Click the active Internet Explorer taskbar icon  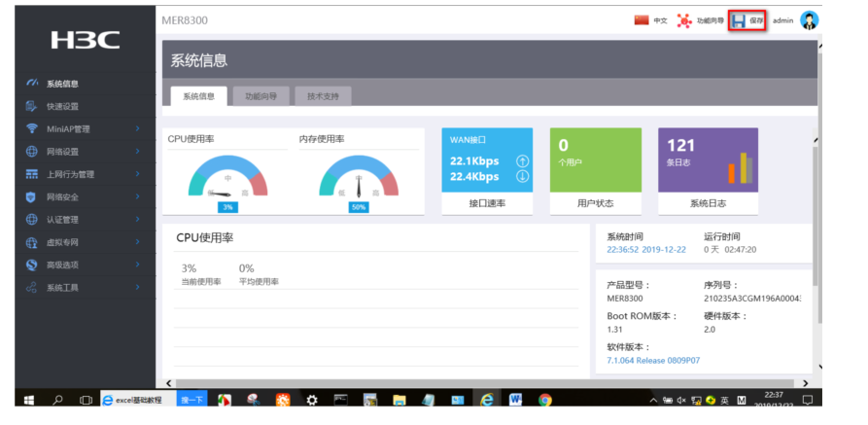tap(487, 400)
